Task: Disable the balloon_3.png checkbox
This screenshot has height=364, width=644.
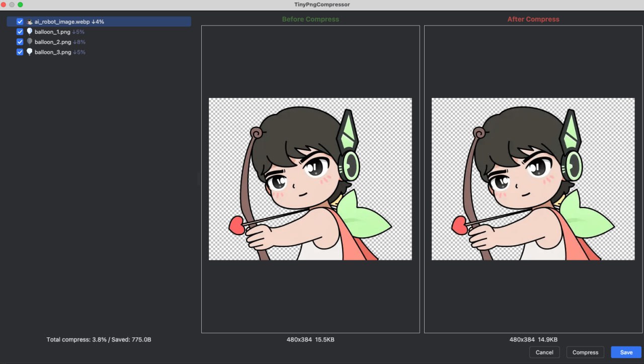Action: tap(20, 52)
